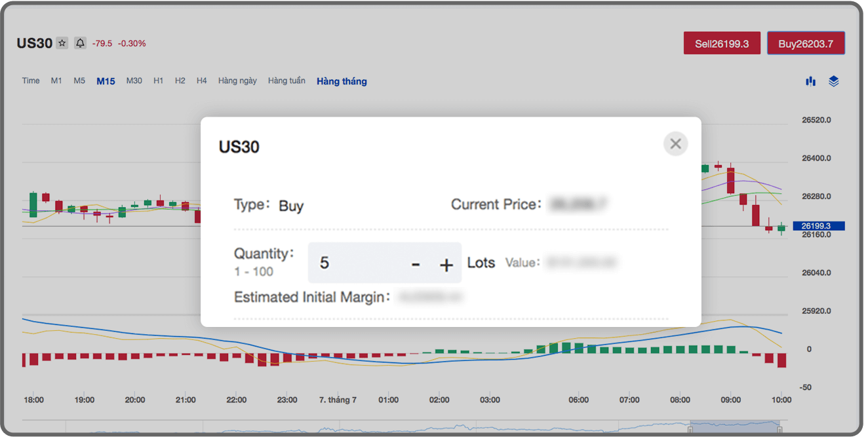Image resolution: width=868 pixels, height=439 pixels.
Task: Click the chart range navigator slider
Action: pos(734,428)
